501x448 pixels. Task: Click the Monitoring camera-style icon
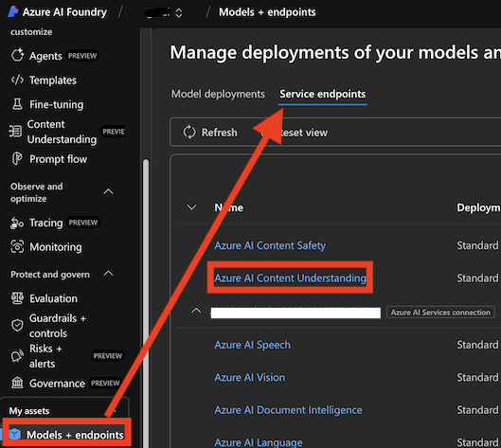point(17,247)
